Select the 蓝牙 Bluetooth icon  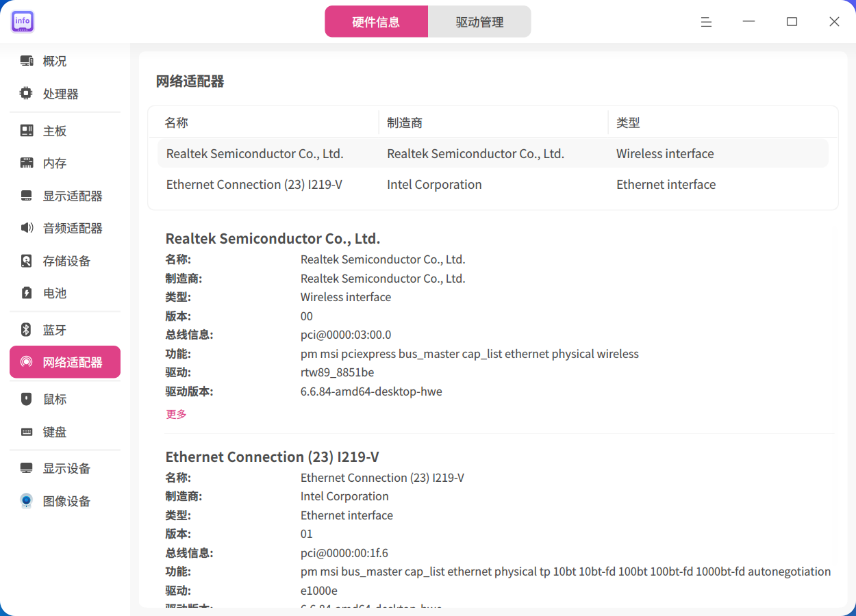[27, 330]
